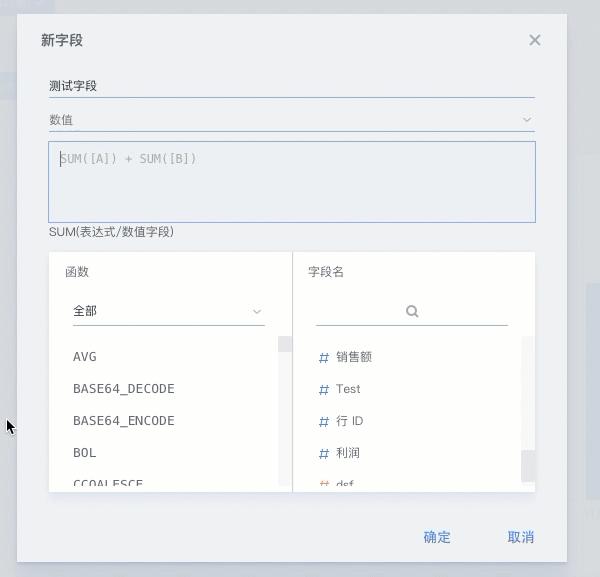
Task: Confirm with the 确定 button
Action: tap(437, 537)
